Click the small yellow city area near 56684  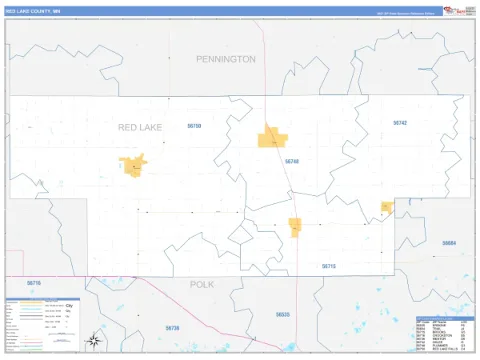pos(387,206)
